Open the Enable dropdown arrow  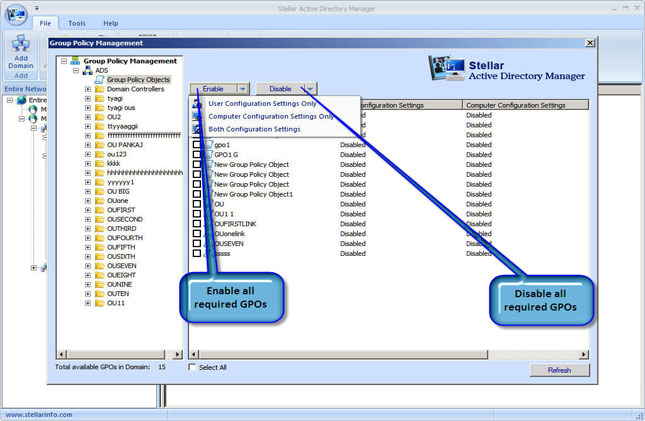(243, 89)
